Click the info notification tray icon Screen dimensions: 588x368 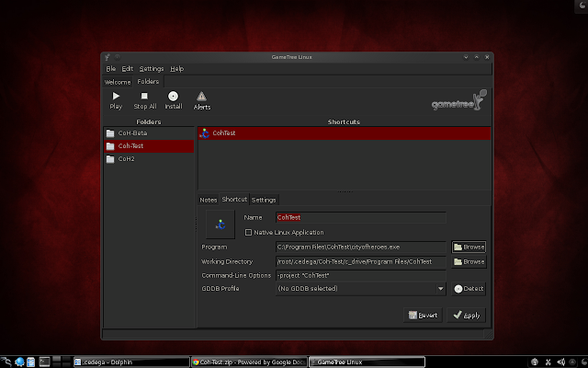(535, 362)
